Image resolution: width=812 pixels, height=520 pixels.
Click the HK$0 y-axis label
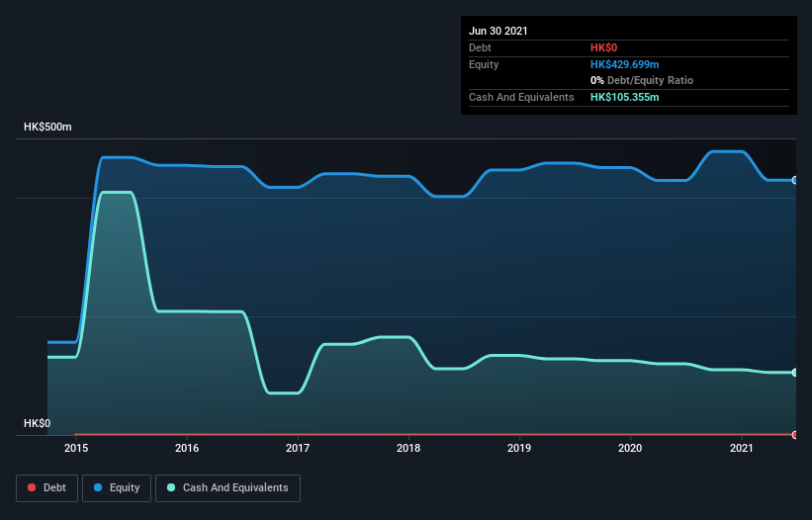[38, 423]
